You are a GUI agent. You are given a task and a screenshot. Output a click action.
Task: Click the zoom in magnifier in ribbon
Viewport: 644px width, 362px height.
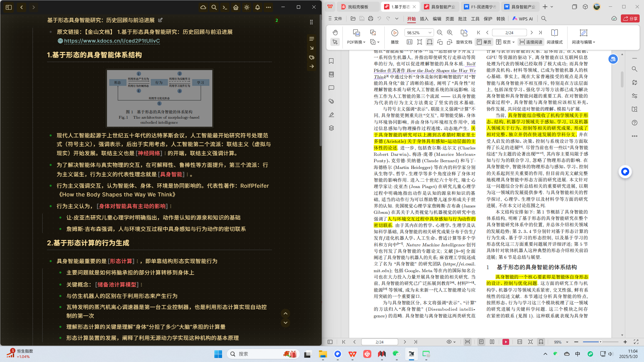(450, 33)
